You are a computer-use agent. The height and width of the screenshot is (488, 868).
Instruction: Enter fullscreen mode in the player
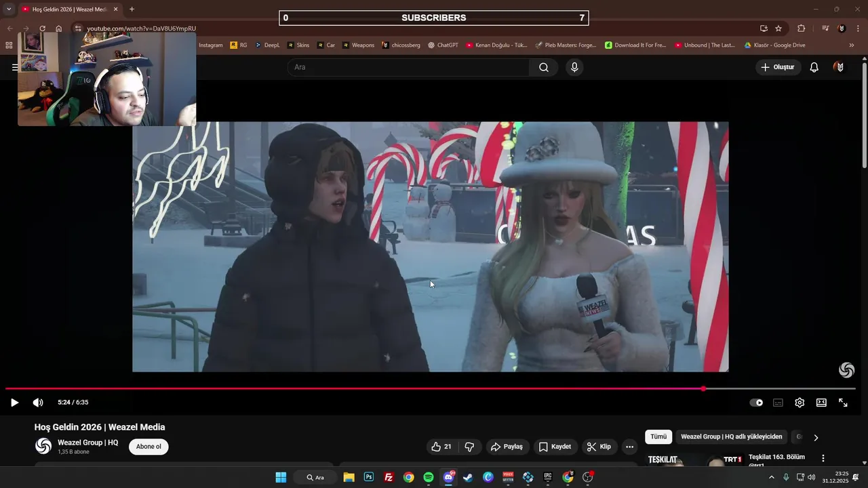click(843, 403)
